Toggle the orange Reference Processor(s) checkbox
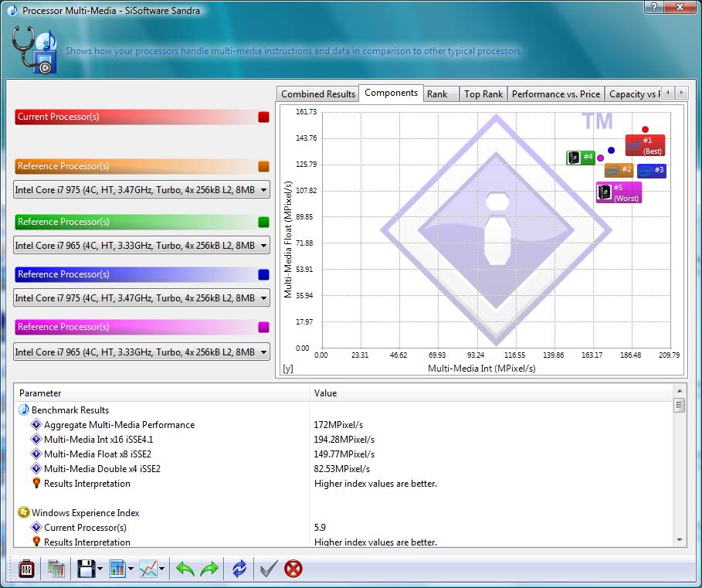Image resolution: width=702 pixels, height=588 pixels. (263, 167)
